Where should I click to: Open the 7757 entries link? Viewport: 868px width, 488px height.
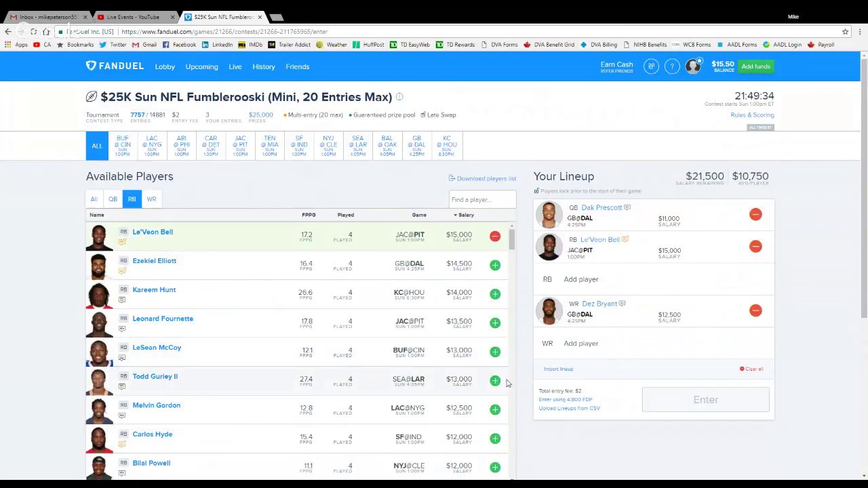pos(138,115)
